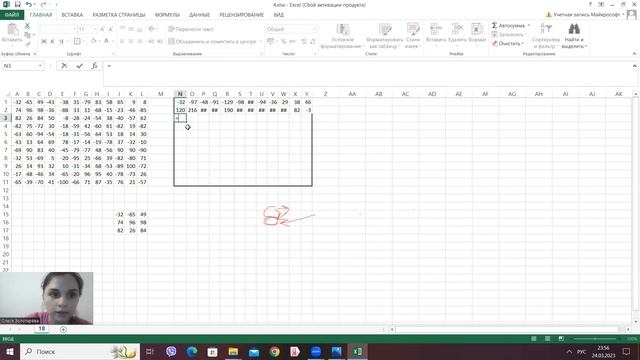This screenshot has height=360, width=640.
Task: Open font name combo box
Action: (58, 29)
